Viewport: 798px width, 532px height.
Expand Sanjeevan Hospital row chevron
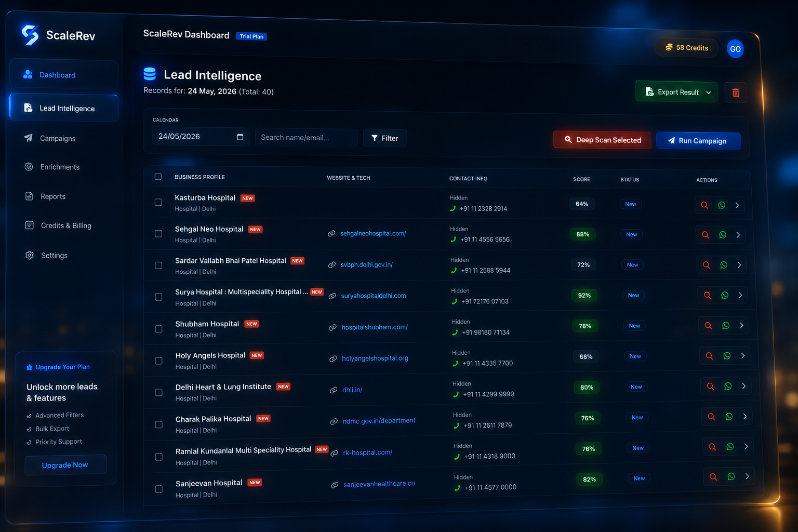(747, 476)
